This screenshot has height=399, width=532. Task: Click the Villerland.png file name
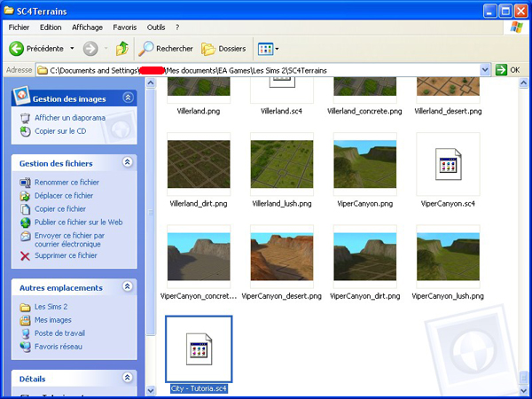click(199, 112)
